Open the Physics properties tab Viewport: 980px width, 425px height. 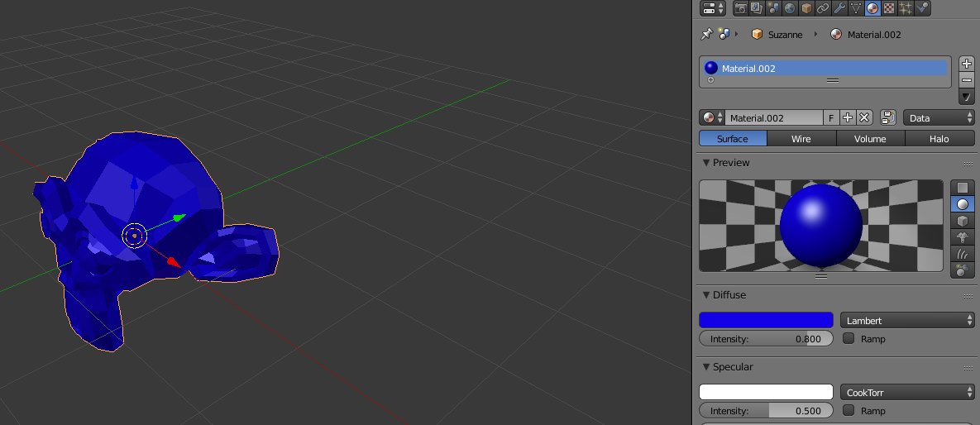click(922, 8)
